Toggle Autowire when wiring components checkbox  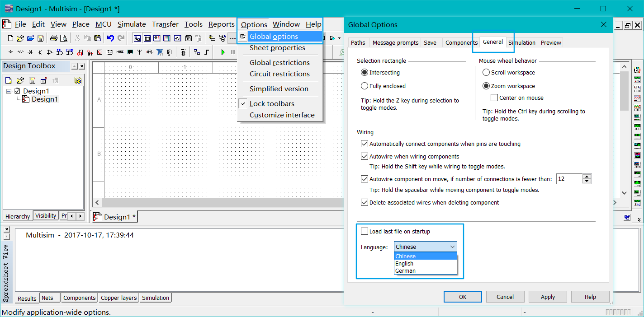365,156
